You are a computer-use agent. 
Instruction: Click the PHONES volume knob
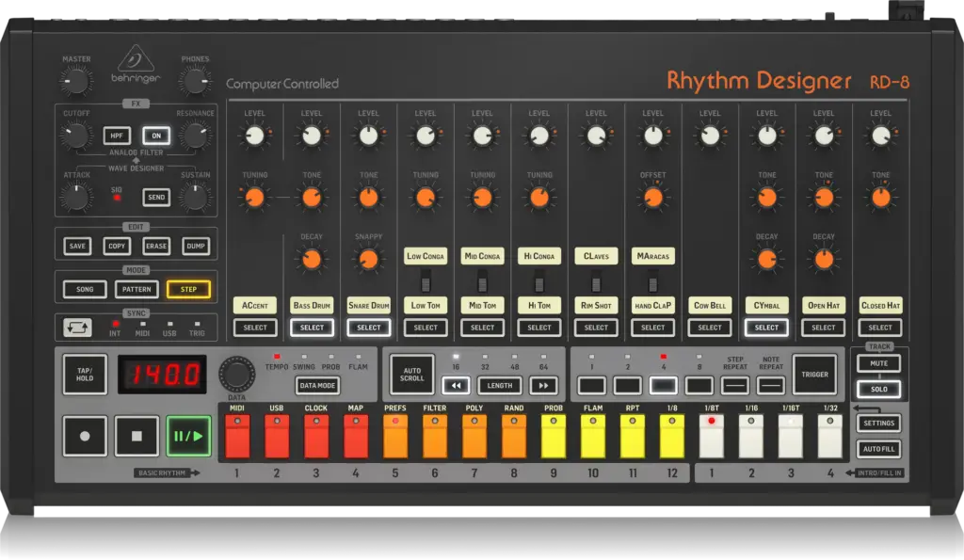tap(194, 81)
